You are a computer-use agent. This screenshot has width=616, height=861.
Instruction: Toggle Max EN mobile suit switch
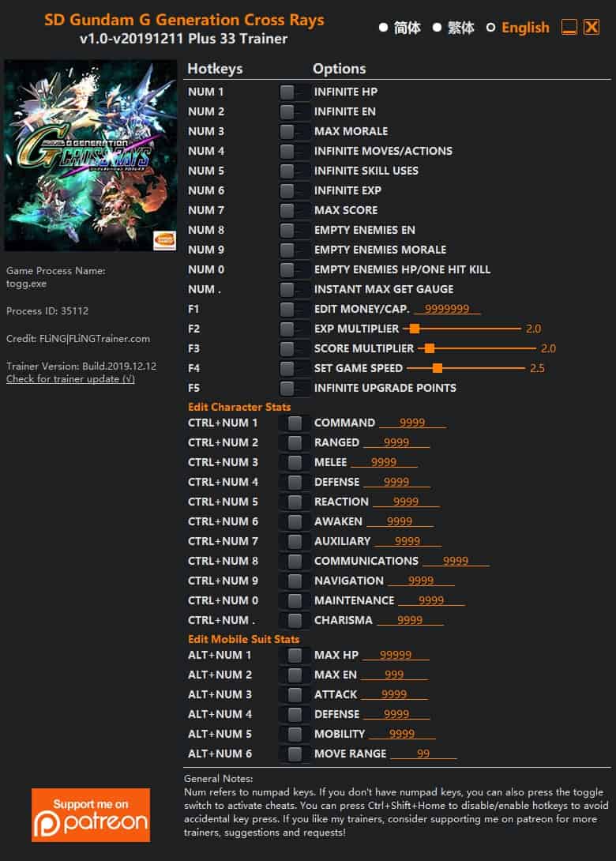click(x=295, y=675)
